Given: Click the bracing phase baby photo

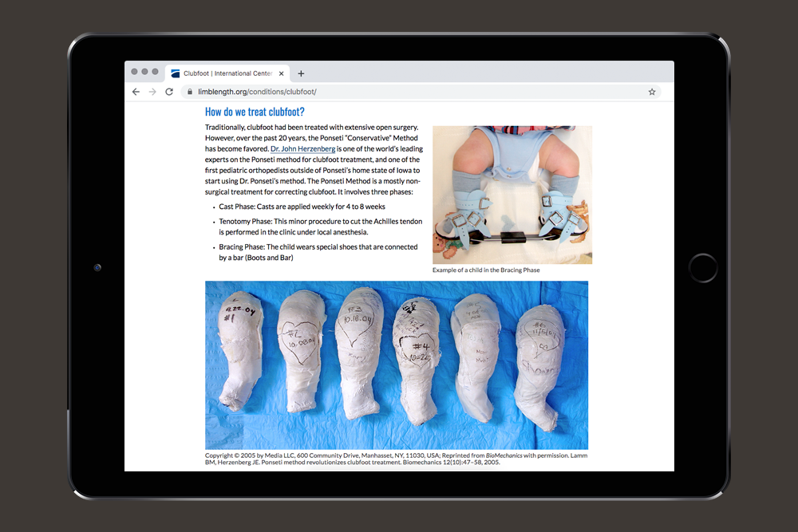Looking at the screenshot, I should [x=512, y=195].
